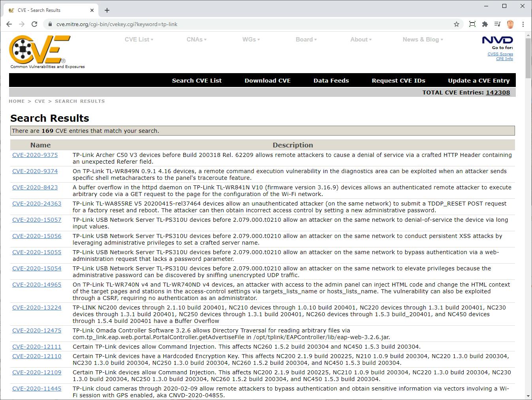Select Download CVE in black bar

click(267, 81)
